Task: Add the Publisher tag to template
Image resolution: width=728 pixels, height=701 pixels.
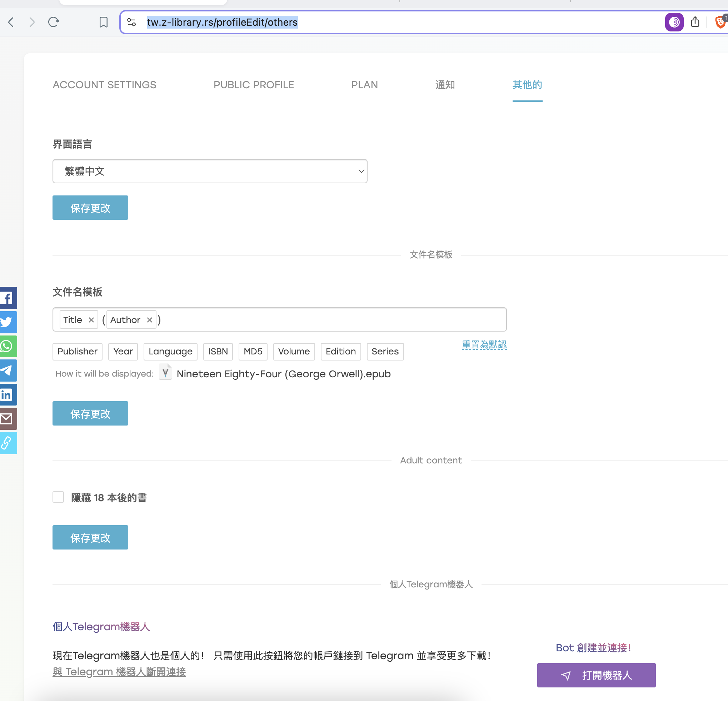Action: tap(77, 352)
